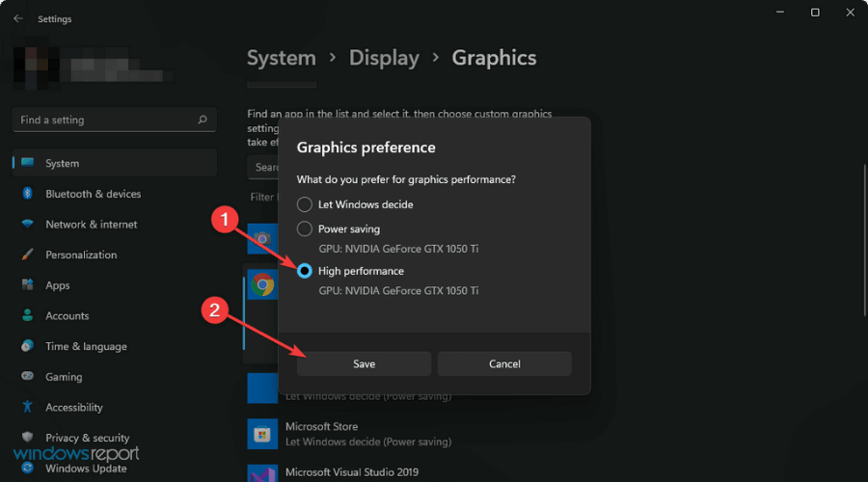Click the Accessibility label
The height and width of the screenshot is (482, 868).
[x=74, y=408]
